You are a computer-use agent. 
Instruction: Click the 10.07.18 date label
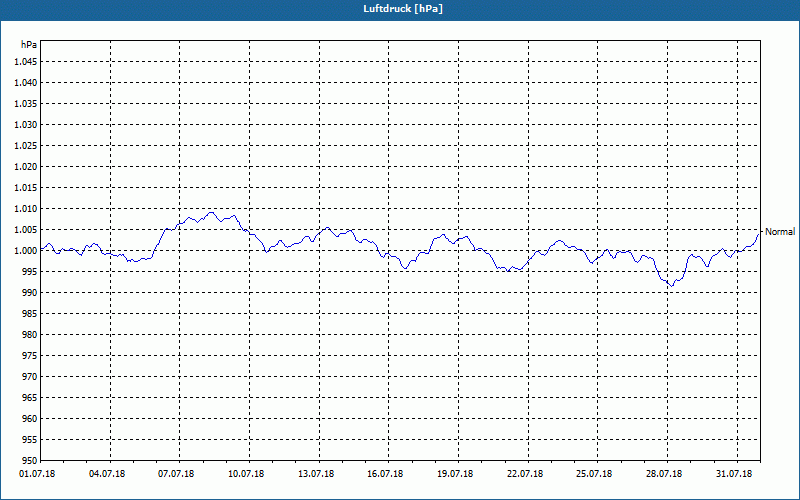[x=246, y=474]
